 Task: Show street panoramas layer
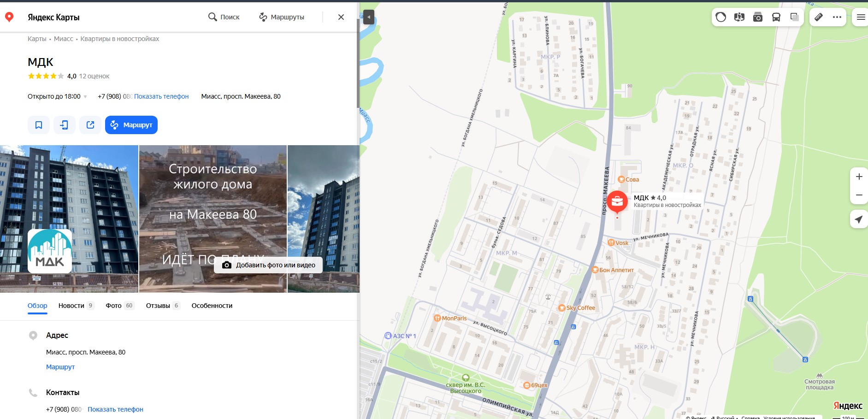[739, 18]
